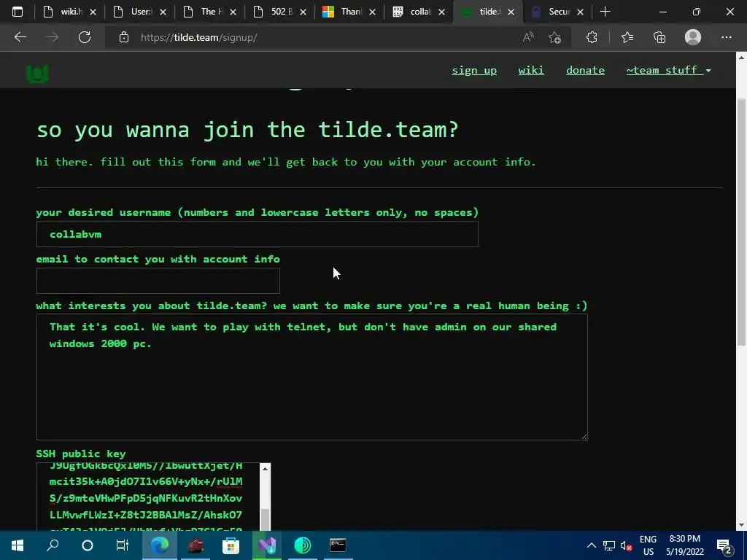Viewport: 747px width, 560px height.
Task: Click the muted volume tray icon
Action: click(627, 545)
